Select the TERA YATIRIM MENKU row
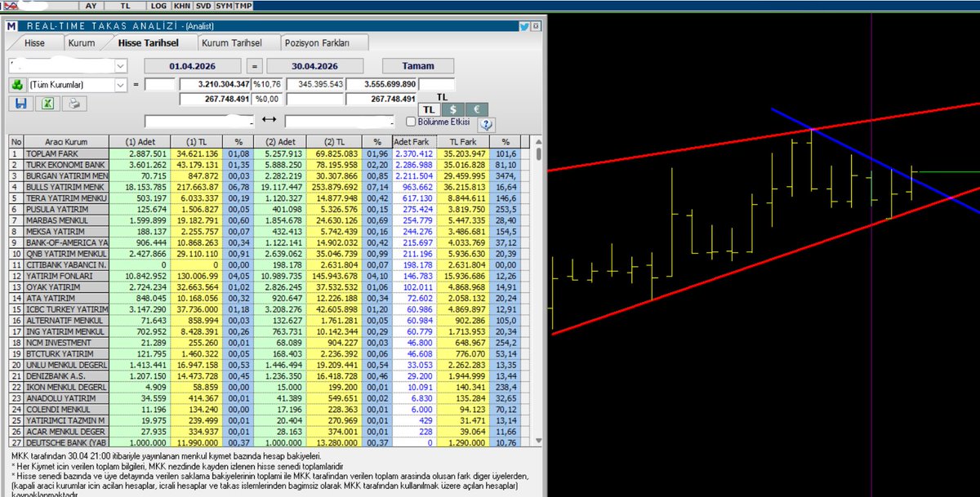980x497 pixels. [271, 197]
